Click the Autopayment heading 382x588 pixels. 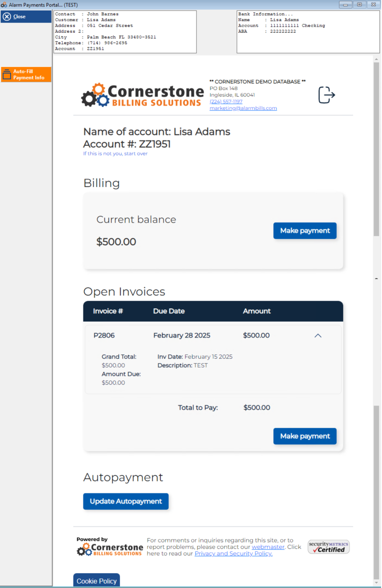pos(123,477)
